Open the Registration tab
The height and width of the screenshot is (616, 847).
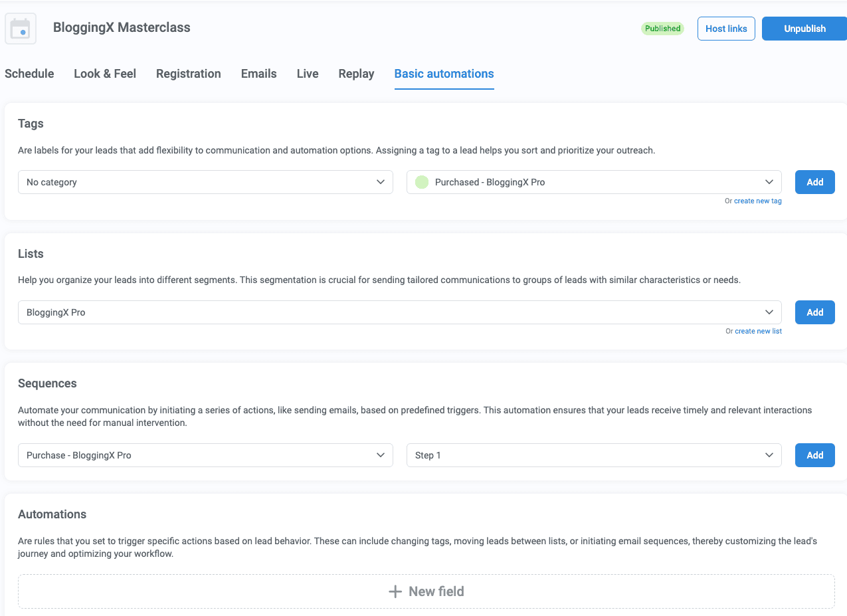189,74
